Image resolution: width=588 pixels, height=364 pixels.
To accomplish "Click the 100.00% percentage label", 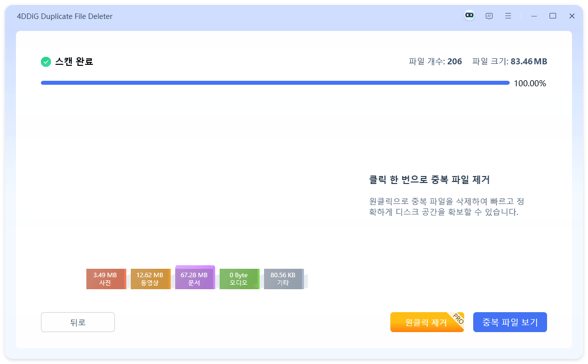I will (531, 83).
